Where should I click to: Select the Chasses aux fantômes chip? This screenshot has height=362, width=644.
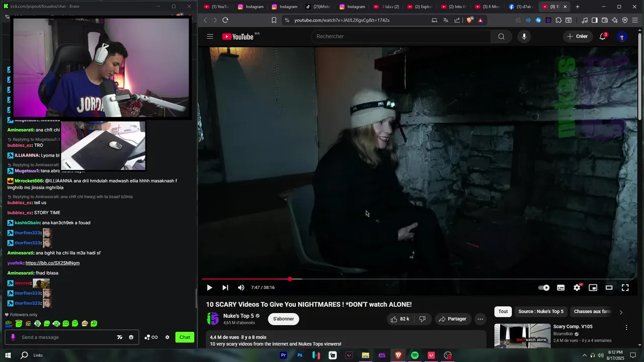(592, 311)
